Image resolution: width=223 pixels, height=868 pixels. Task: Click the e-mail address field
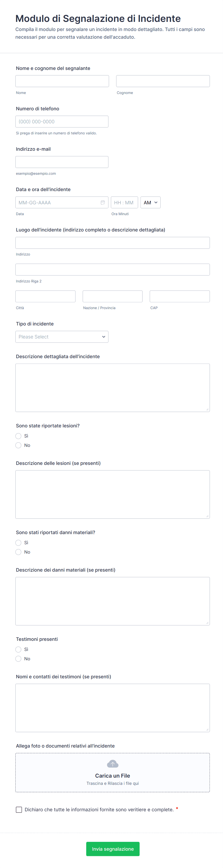click(x=62, y=162)
